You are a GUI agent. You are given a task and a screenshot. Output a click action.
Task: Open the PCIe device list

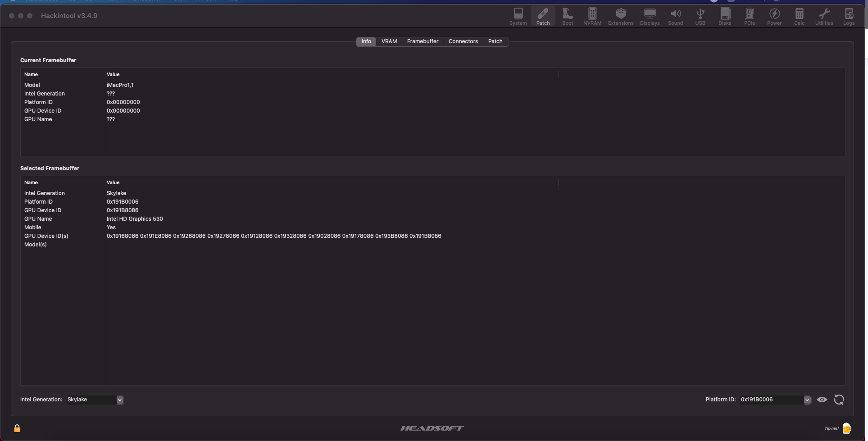750,17
